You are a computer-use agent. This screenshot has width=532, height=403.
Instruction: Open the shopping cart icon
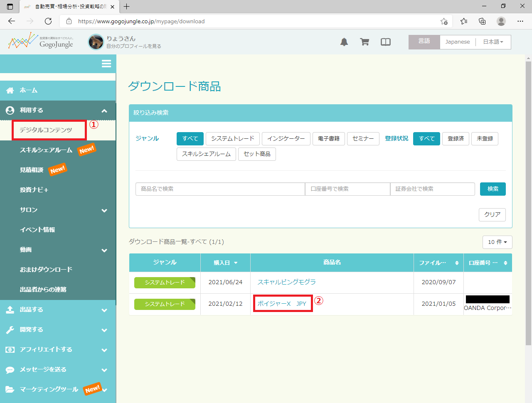pos(365,42)
